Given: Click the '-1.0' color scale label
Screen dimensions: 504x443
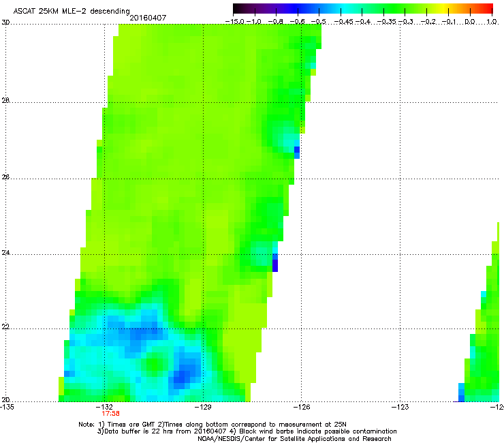Looking at the screenshot, I should click(x=255, y=22).
